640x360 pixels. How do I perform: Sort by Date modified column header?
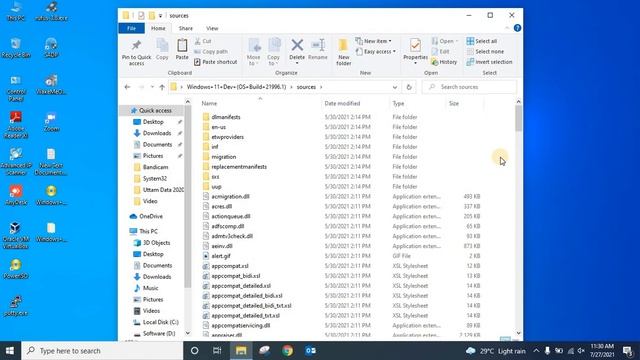(355, 103)
